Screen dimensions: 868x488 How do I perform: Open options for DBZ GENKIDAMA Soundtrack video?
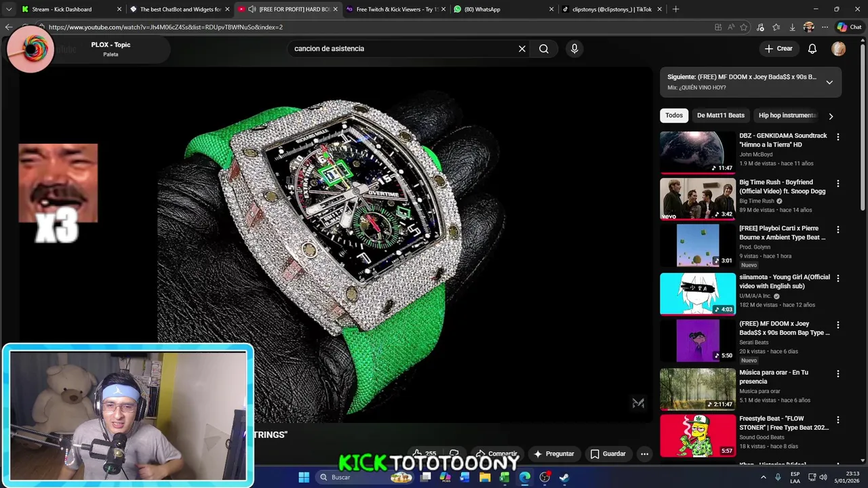coord(838,137)
